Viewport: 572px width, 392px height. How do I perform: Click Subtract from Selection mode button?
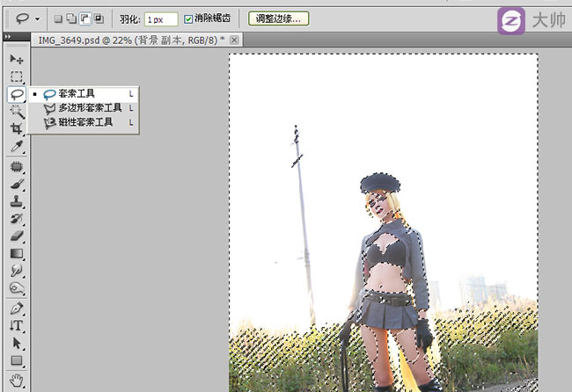pyautogui.click(x=85, y=18)
